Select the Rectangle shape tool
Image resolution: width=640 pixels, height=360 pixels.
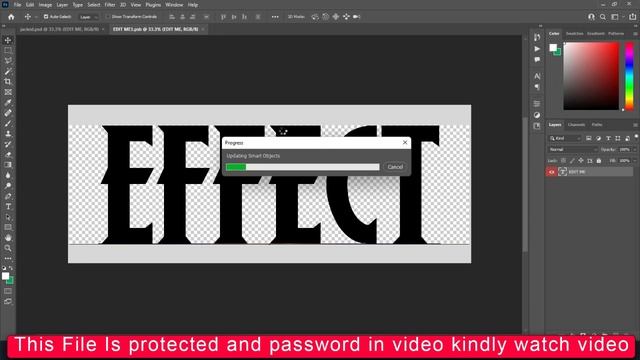tap(8, 227)
